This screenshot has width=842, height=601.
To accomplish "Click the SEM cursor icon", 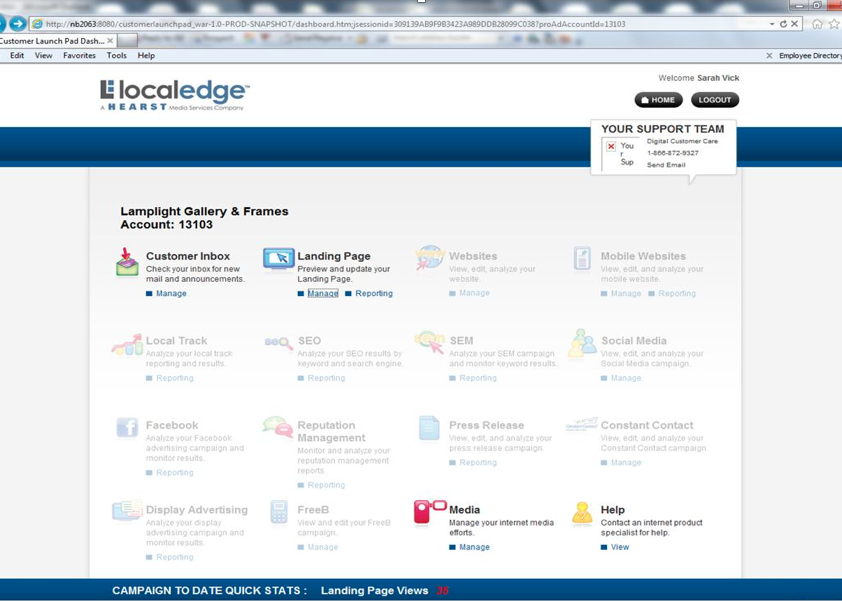I will 430,342.
